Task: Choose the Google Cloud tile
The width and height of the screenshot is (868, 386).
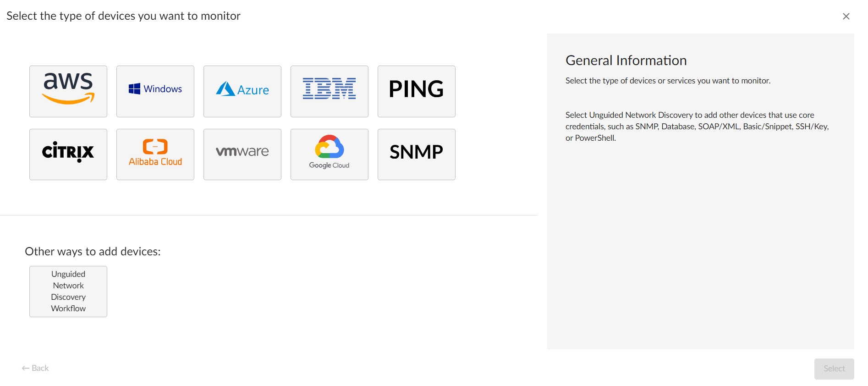Action: tap(330, 154)
